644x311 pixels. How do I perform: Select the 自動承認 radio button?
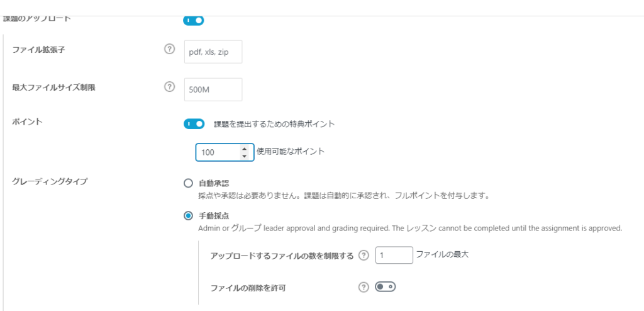(x=188, y=183)
